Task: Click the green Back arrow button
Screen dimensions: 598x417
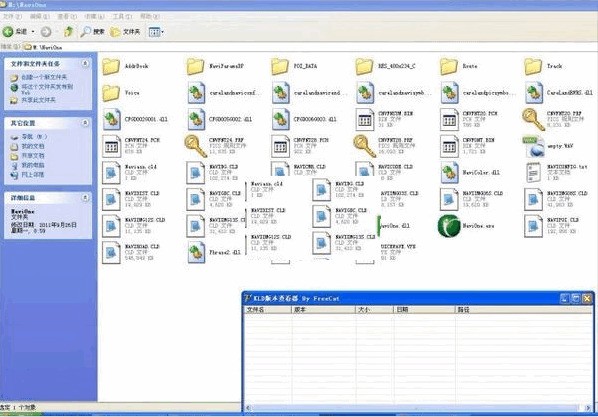Action: coord(8,32)
